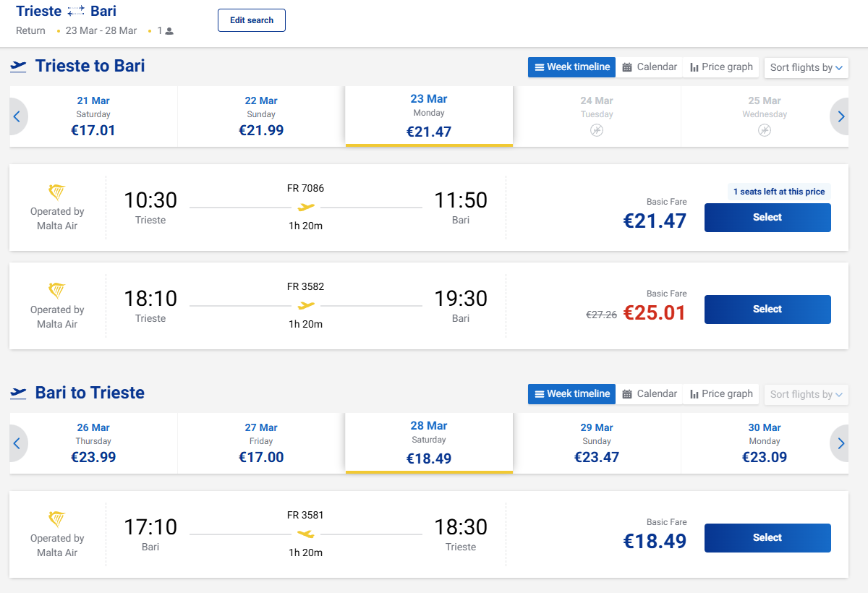Switch outbound view to Price graph

click(721, 67)
